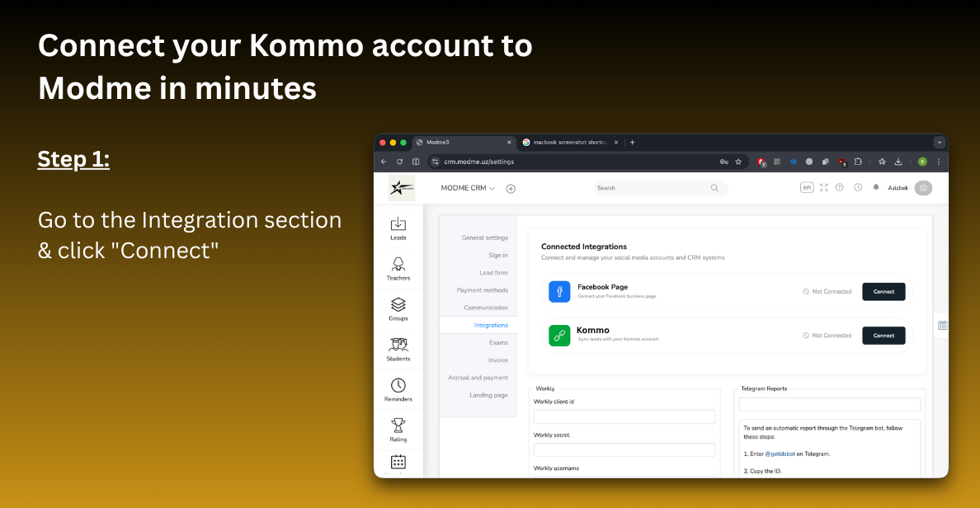Open the Rating trophy sidebar section
The height and width of the screenshot is (508, 980).
pyautogui.click(x=398, y=430)
